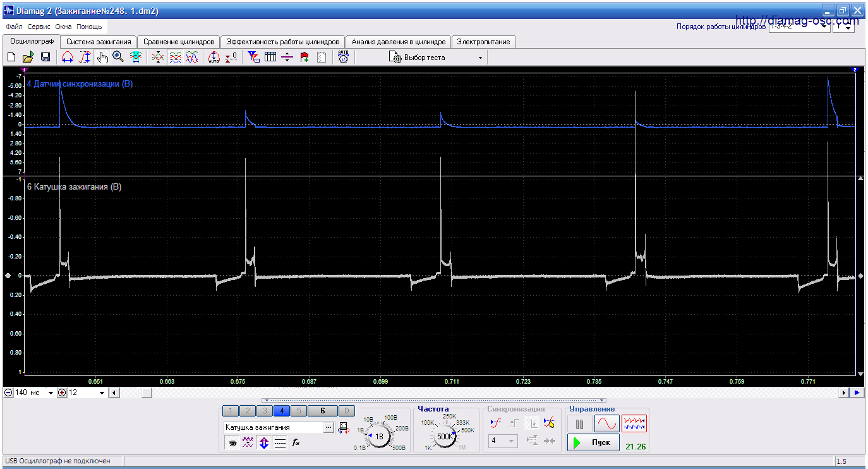Click the cyan fit-waveform icon
The width and height of the screenshot is (868, 469).
point(135,58)
